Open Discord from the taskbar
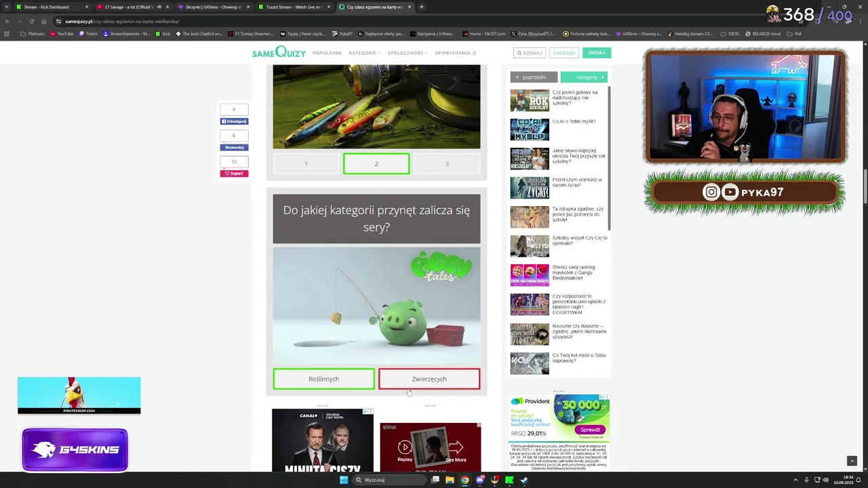Image resolution: width=868 pixels, height=488 pixels. pyautogui.click(x=479, y=480)
